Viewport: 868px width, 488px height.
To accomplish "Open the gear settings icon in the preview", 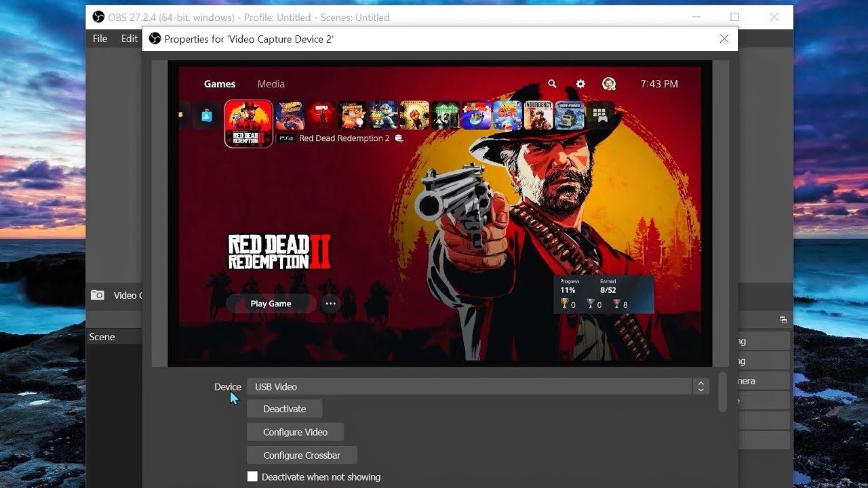I will click(580, 84).
